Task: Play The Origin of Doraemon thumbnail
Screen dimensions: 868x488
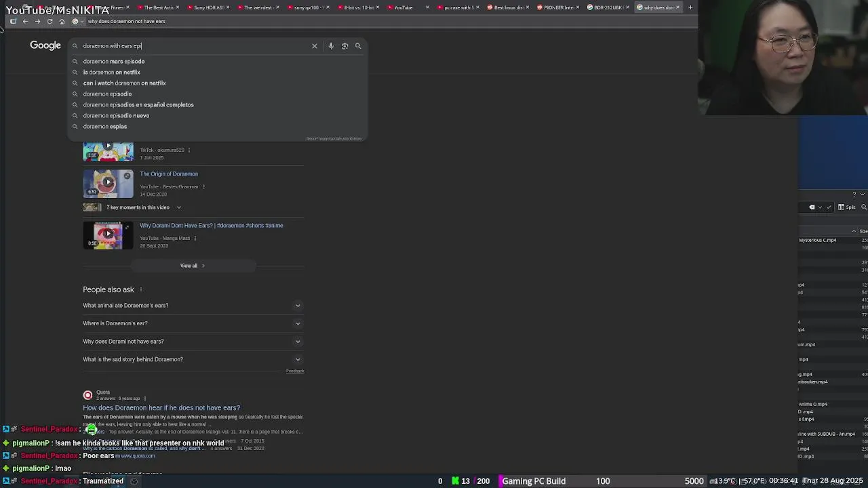Action: (108, 183)
